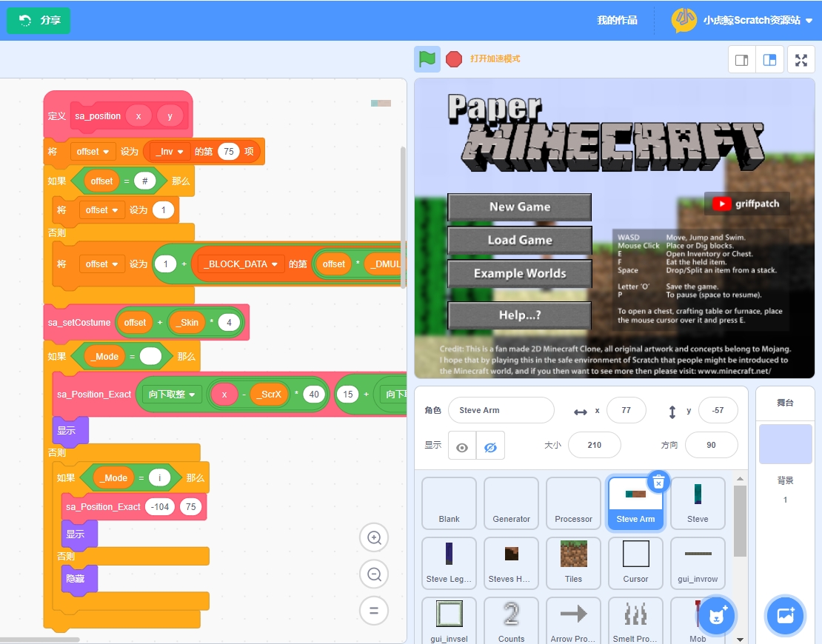Image resolution: width=822 pixels, height=644 pixels.
Task: Open 我的作品 in the top bar
Action: [x=617, y=21]
